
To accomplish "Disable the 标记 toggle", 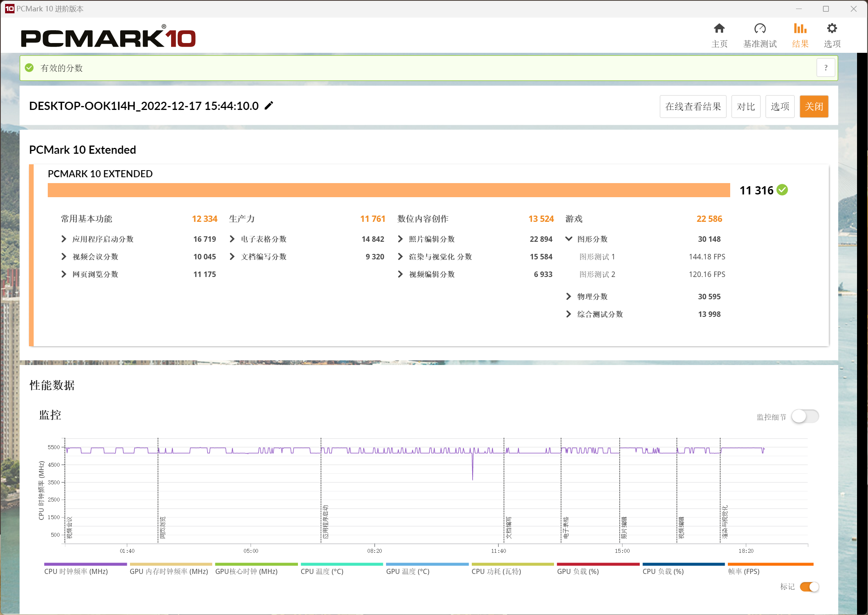I will click(x=810, y=587).
